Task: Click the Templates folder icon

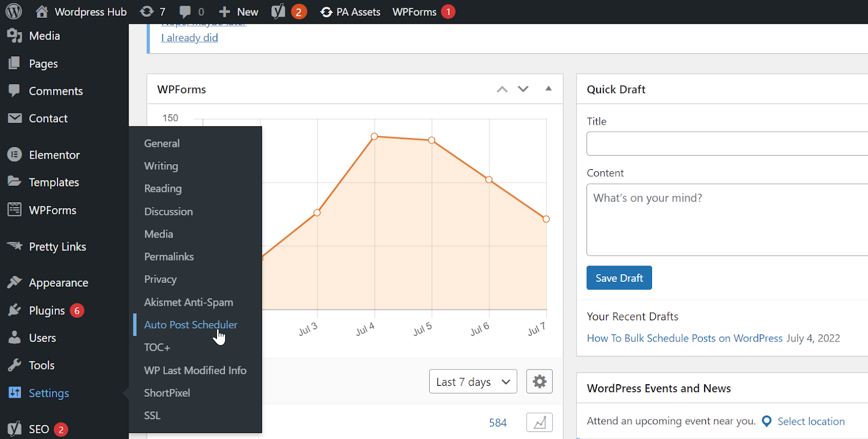Action: point(15,182)
